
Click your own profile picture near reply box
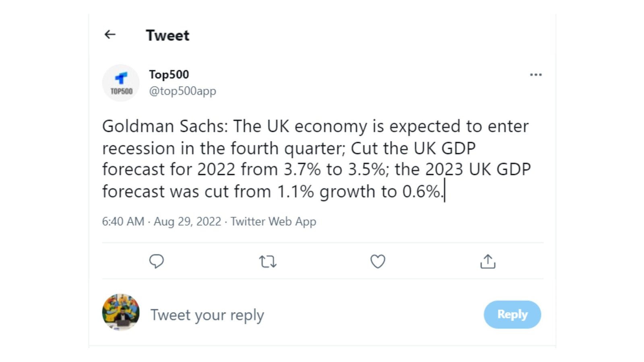121,312
